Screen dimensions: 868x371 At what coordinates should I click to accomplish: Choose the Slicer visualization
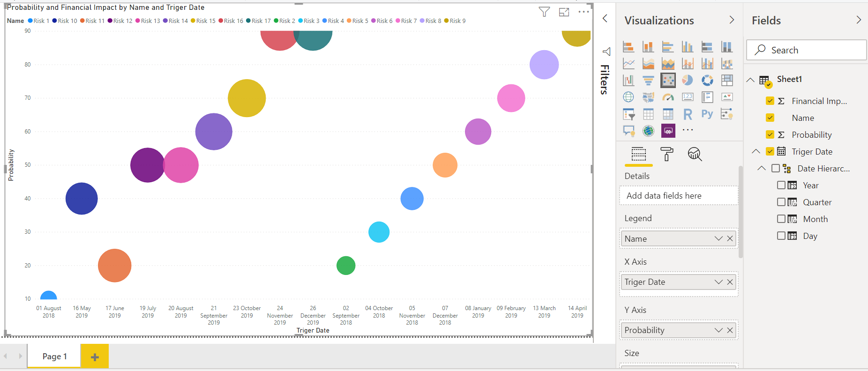[x=629, y=114]
